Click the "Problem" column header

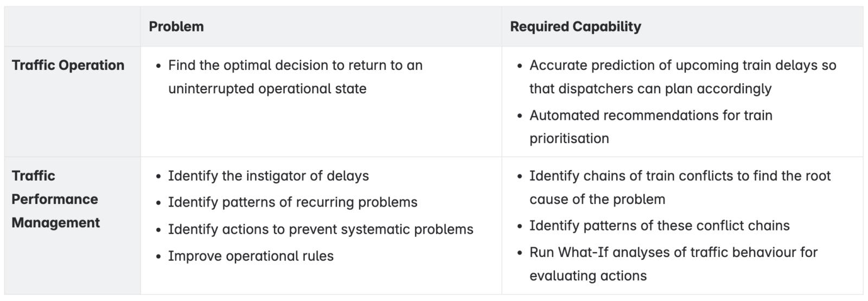(176, 27)
